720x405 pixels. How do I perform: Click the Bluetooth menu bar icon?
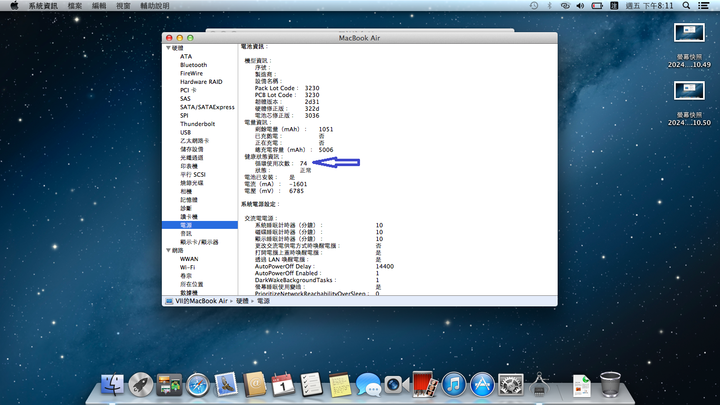click(x=549, y=6)
